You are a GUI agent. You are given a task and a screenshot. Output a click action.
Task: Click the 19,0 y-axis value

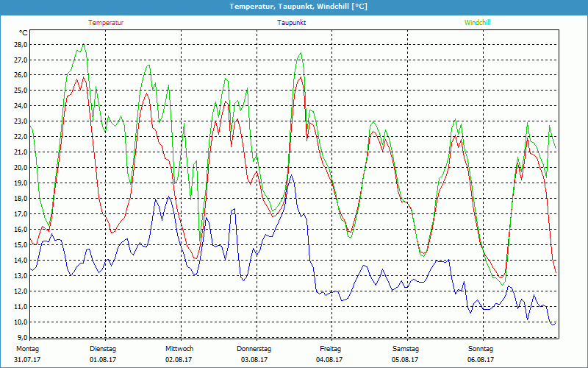(21, 183)
